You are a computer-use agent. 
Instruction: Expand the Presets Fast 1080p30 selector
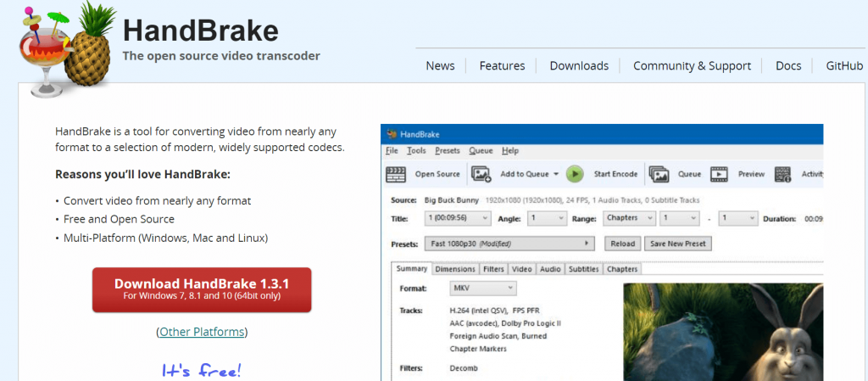[510, 244]
